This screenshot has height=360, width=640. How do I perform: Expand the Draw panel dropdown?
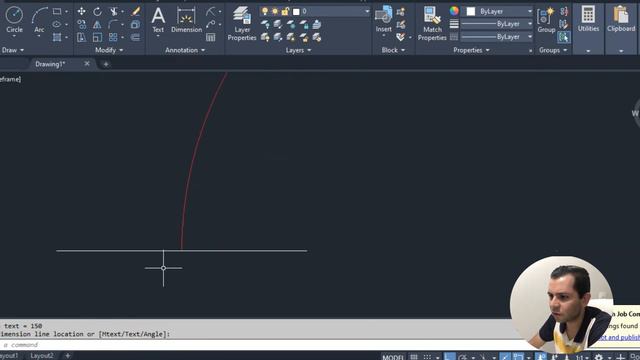point(13,50)
